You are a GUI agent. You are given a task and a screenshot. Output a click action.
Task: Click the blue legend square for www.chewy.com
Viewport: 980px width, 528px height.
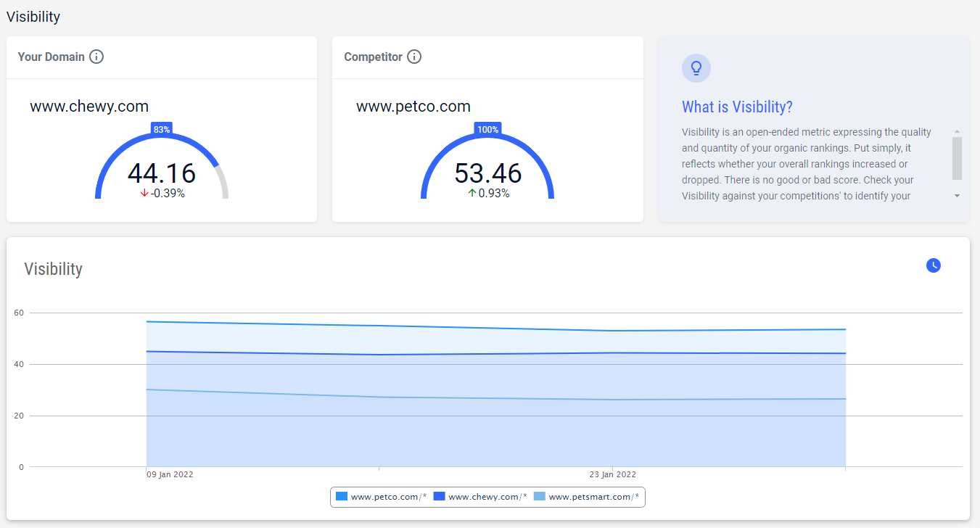click(x=439, y=497)
